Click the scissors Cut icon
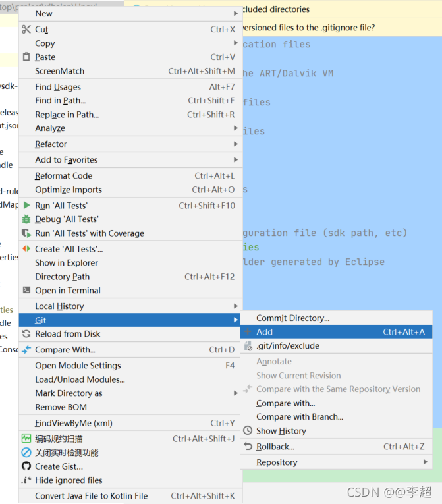442x504 pixels. (x=26, y=29)
